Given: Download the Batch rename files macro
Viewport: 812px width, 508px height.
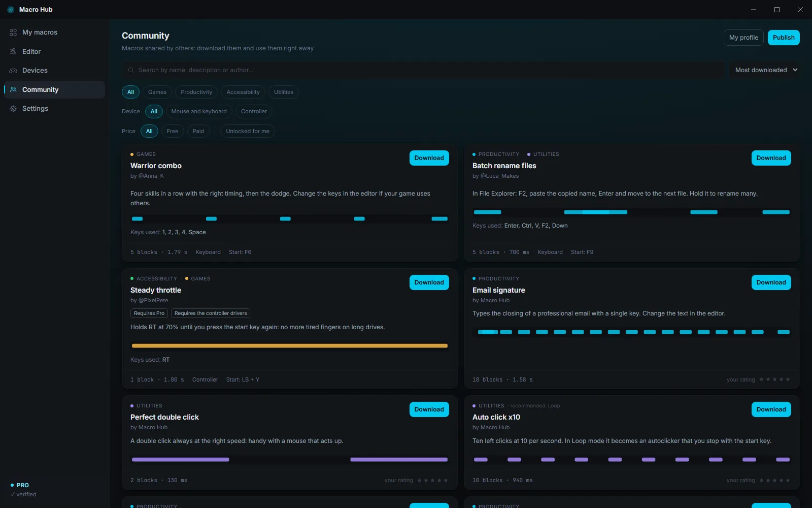Looking at the screenshot, I should point(771,158).
